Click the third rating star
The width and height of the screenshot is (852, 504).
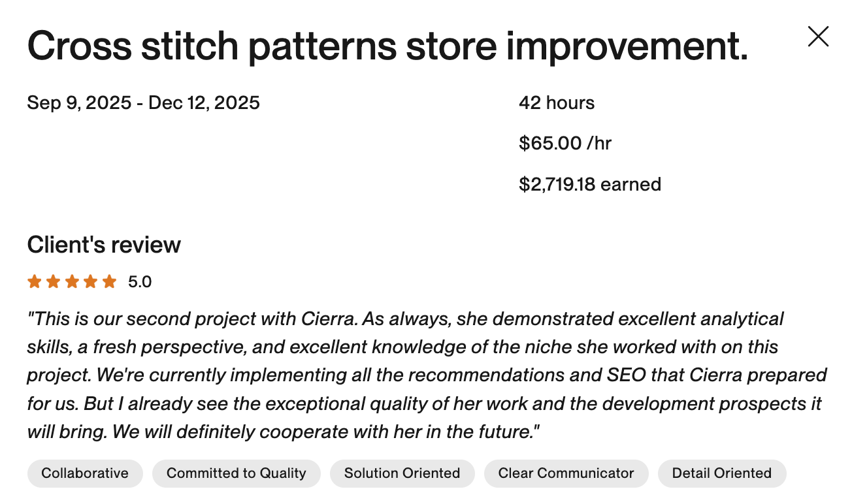click(73, 282)
